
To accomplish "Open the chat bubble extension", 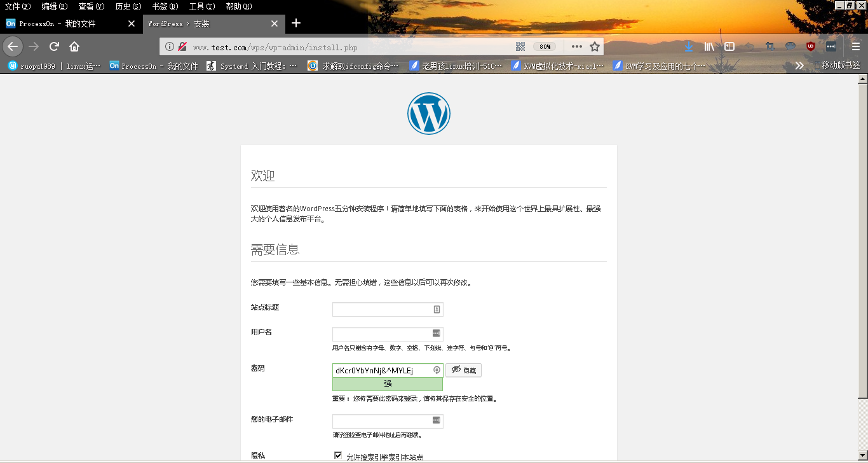I will pos(790,46).
